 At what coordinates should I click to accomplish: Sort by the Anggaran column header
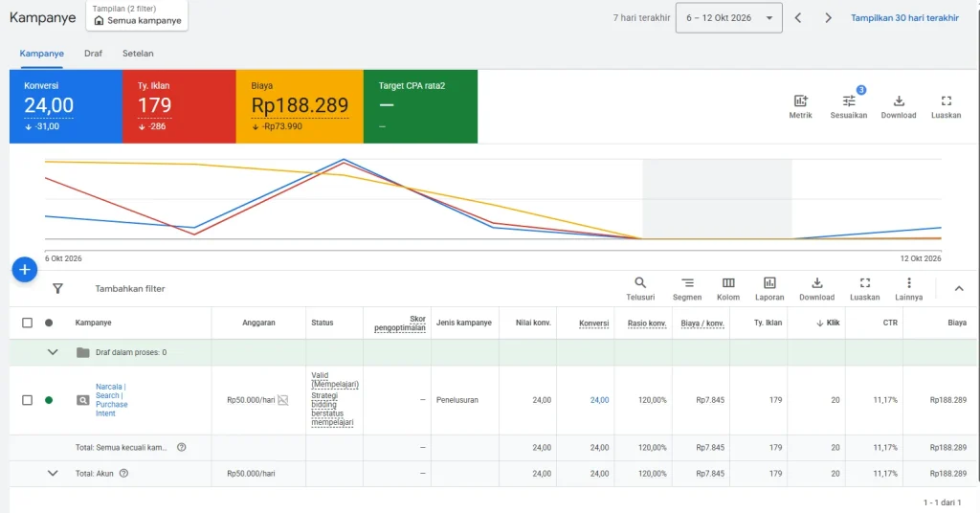[x=258, y=323]
